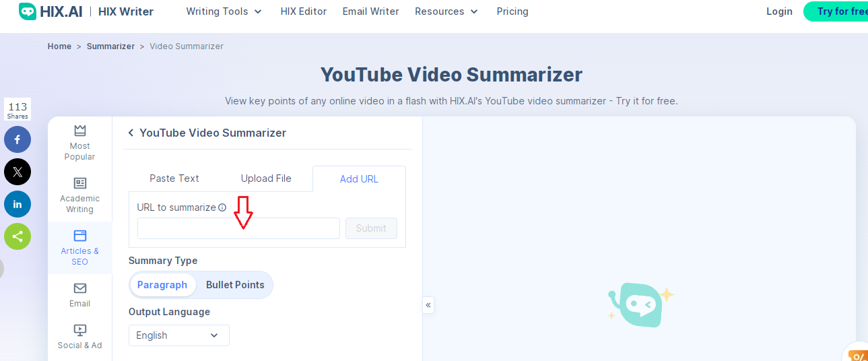Open the discount percent badge
Image resolution: width=868 pixels, height=361 pixels.
857,354
